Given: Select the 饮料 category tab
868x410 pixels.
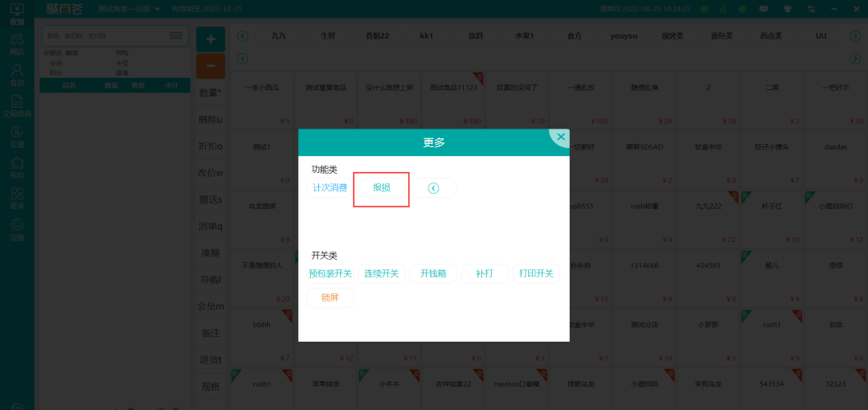Looking at the screenshot, I should 476,36.
